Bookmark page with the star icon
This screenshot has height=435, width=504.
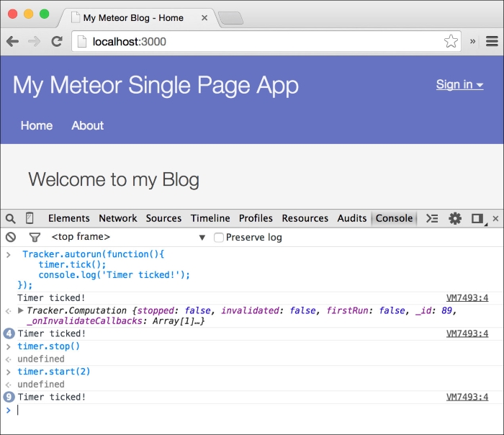click(x=451, y=42)
